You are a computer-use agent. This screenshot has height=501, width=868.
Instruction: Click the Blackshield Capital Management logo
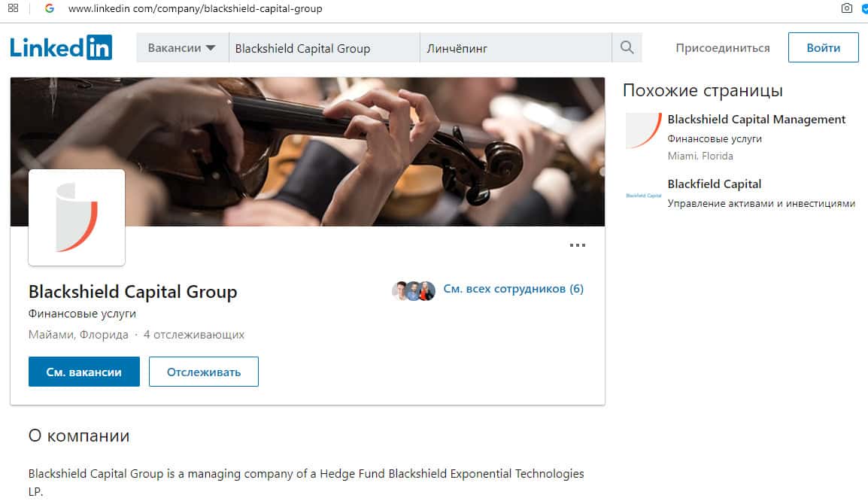click(x=643, y=131)
